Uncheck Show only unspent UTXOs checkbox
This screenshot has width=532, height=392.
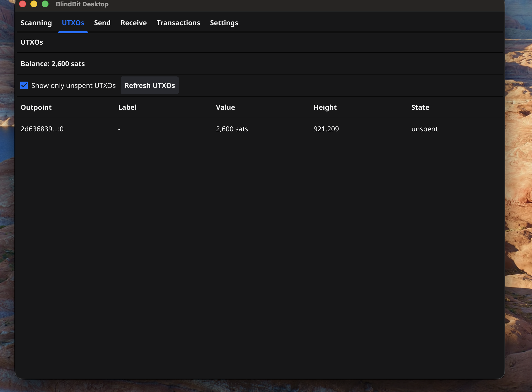pos(24,85)
